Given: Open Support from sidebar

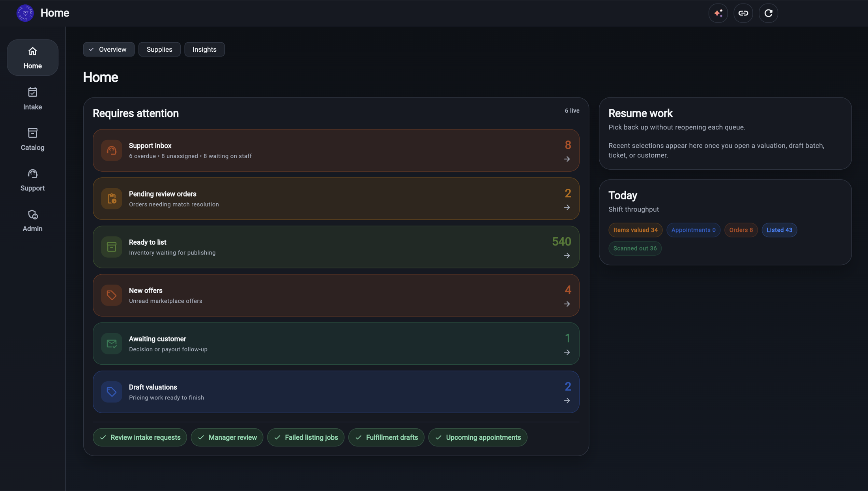Looking at the screenshot, I should pyautogui.click(x=32, y=180).
